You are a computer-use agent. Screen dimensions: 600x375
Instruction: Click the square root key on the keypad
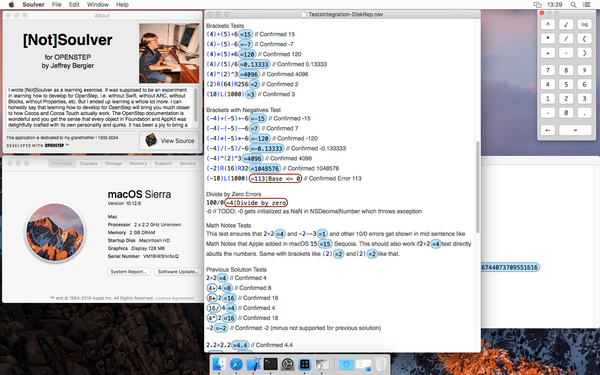pyautogui.click(x=566, y=24)
